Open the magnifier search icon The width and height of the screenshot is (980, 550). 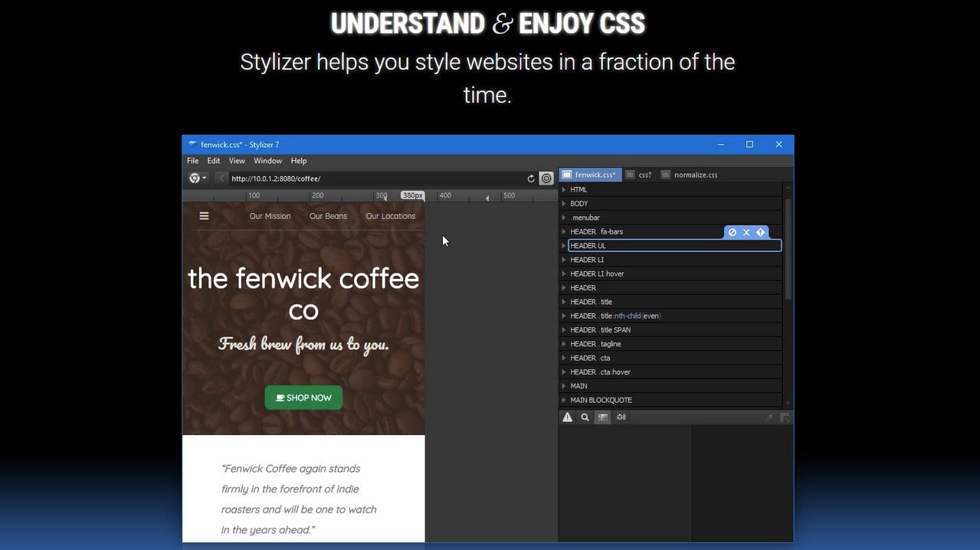click(585, 417)
